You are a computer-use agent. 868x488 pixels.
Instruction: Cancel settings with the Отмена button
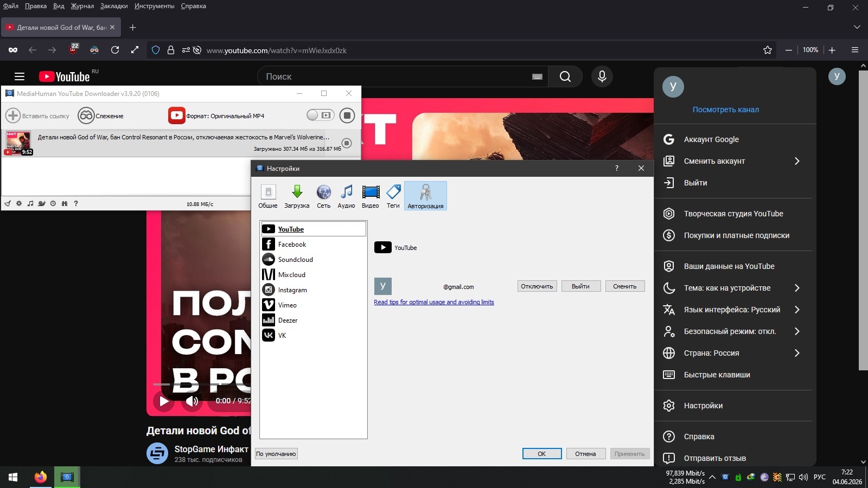click(585, 454)
